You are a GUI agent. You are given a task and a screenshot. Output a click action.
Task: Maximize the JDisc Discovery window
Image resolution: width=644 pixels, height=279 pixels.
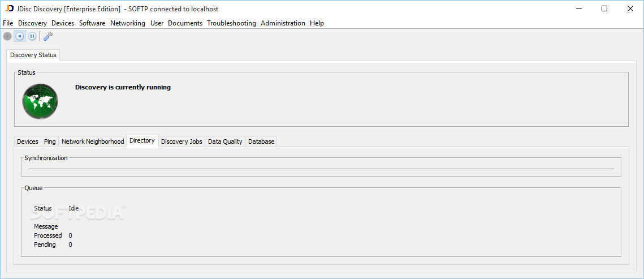[x=604, y=8]
